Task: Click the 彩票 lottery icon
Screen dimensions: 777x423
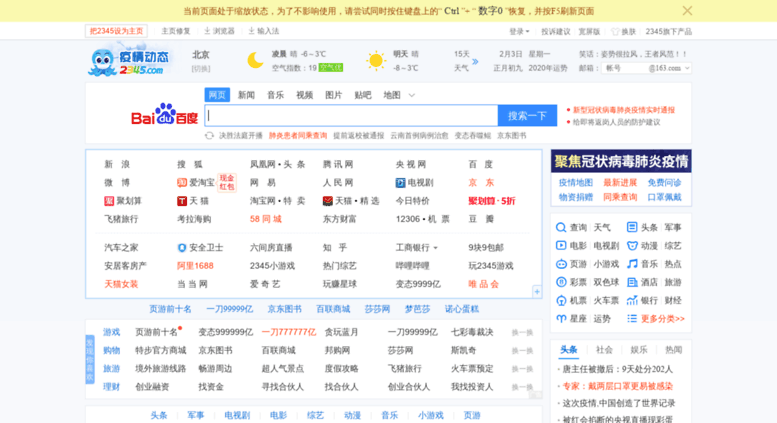Action: (561, 282)
